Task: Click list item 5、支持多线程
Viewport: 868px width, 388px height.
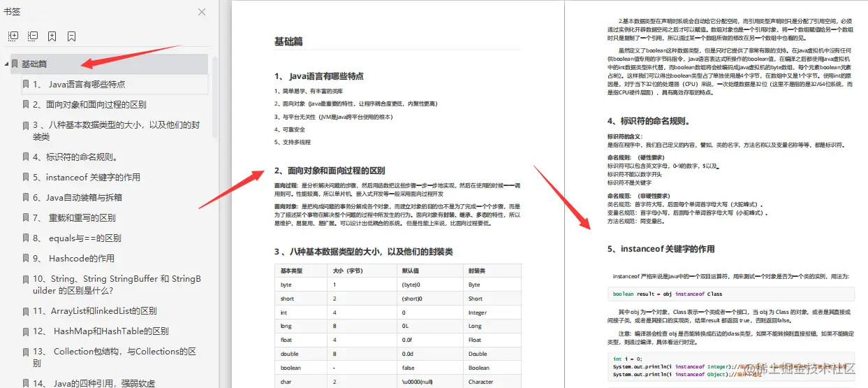Action: [292, 142]
